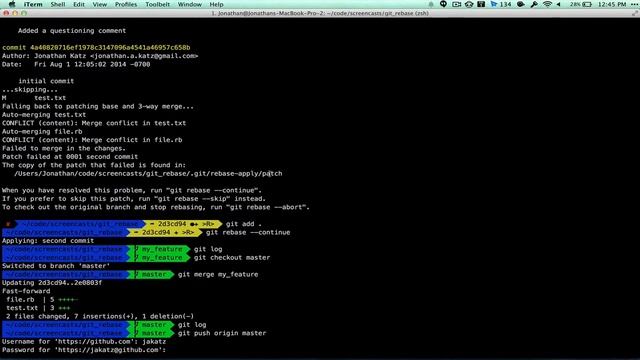Open the Help menu
The image size is (640, 360).
click(216, 4)
